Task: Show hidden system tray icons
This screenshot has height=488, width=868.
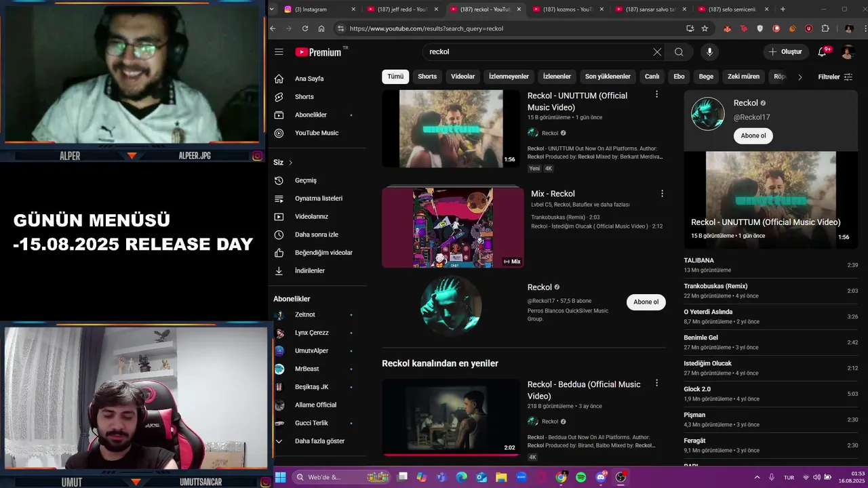Action: [x=757, y=477]
